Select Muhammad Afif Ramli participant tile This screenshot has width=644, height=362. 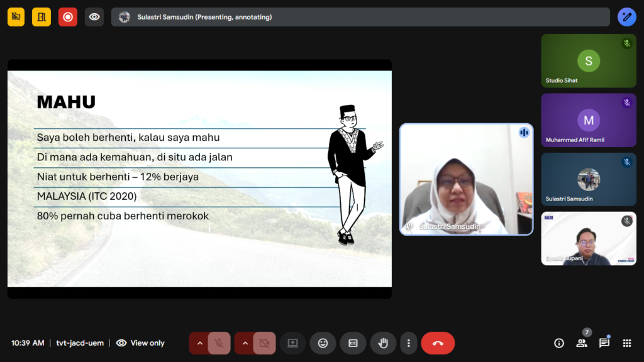(589, 120)
